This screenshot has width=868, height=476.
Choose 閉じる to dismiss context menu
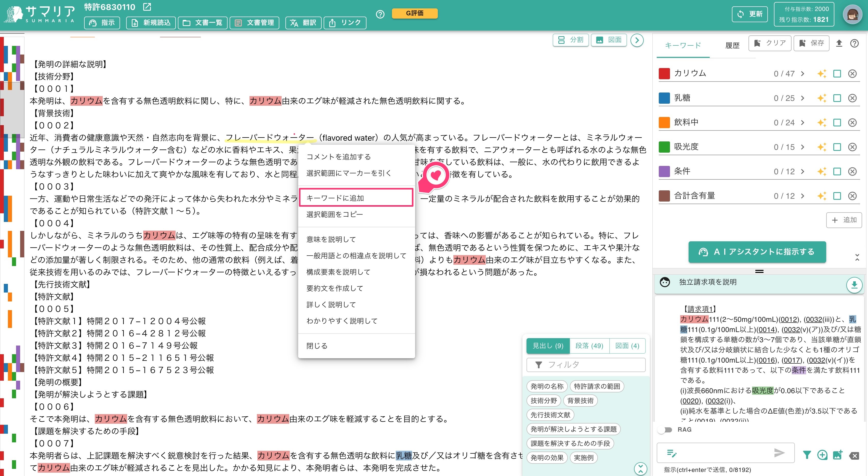click(356, 346)
